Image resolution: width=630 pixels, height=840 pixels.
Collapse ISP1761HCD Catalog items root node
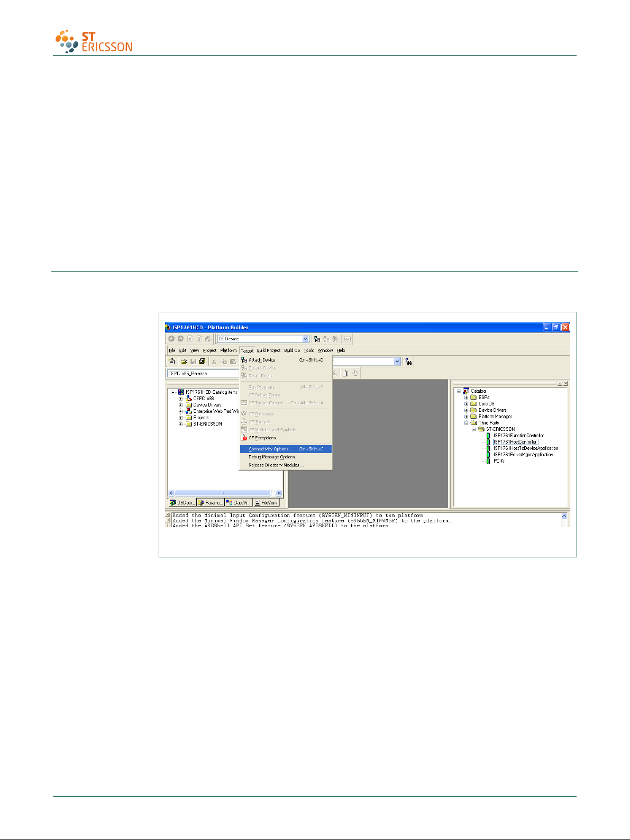pos(173,392)
